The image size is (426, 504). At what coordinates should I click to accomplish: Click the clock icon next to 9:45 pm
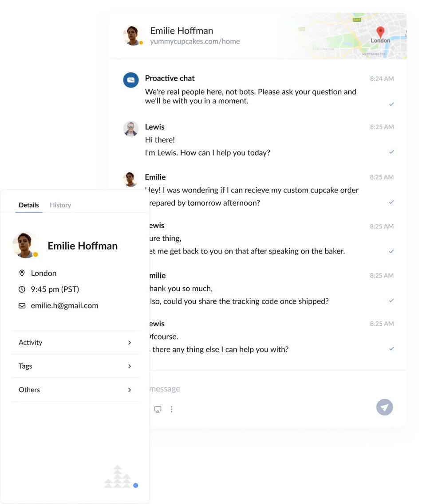(x=22, y=289)
